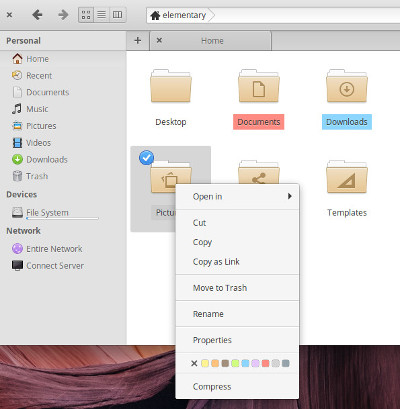Image resolution: width=400 pixels, height=409 pixels.
Task: Open Pictures in the sidebar
Action: [x=34, y=126]
